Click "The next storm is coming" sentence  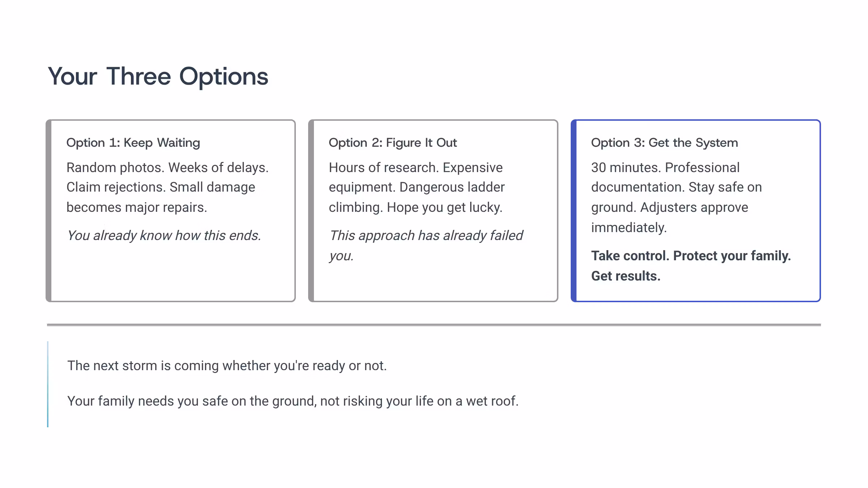click(x=227, y=366)
